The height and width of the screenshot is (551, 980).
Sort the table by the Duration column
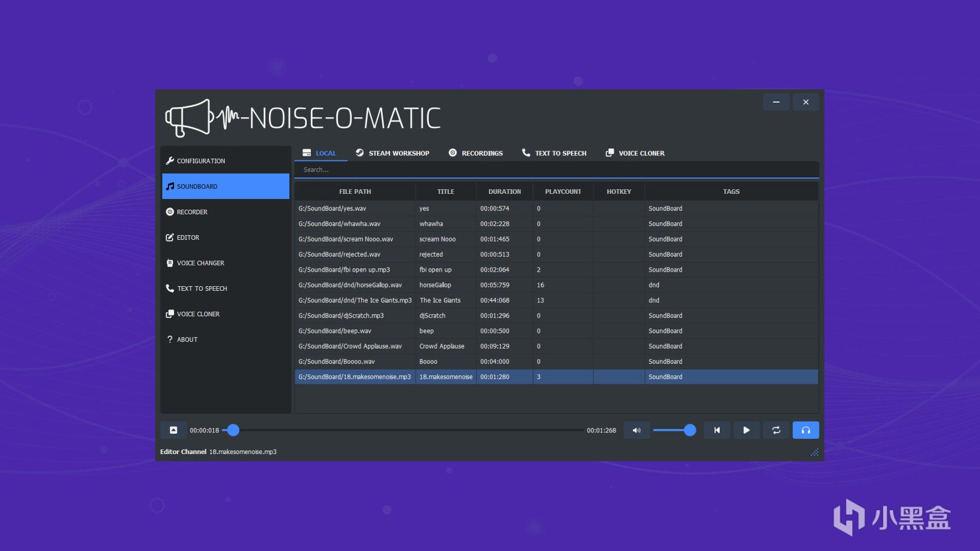[x=504, y=191]
